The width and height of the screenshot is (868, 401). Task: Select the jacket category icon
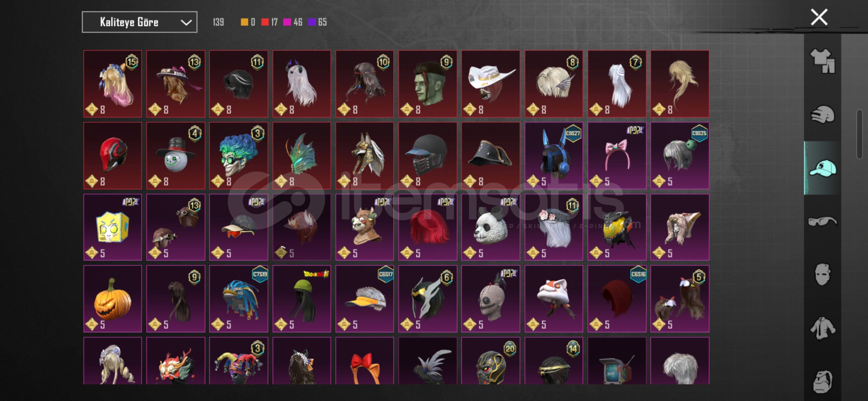[822, 328]
